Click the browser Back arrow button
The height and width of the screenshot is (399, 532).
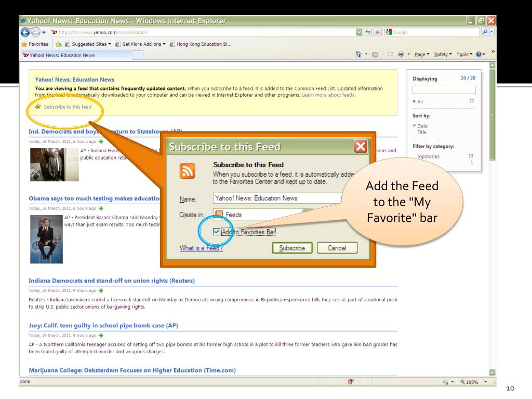25,32
